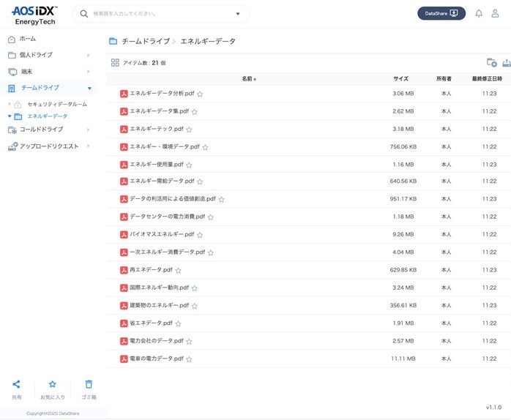Image resolution: width=511 pixels, height=420 pixels.
Task: Favorite エネルギーデータ集.pdf with its star
Action: (x=195, y=112)
